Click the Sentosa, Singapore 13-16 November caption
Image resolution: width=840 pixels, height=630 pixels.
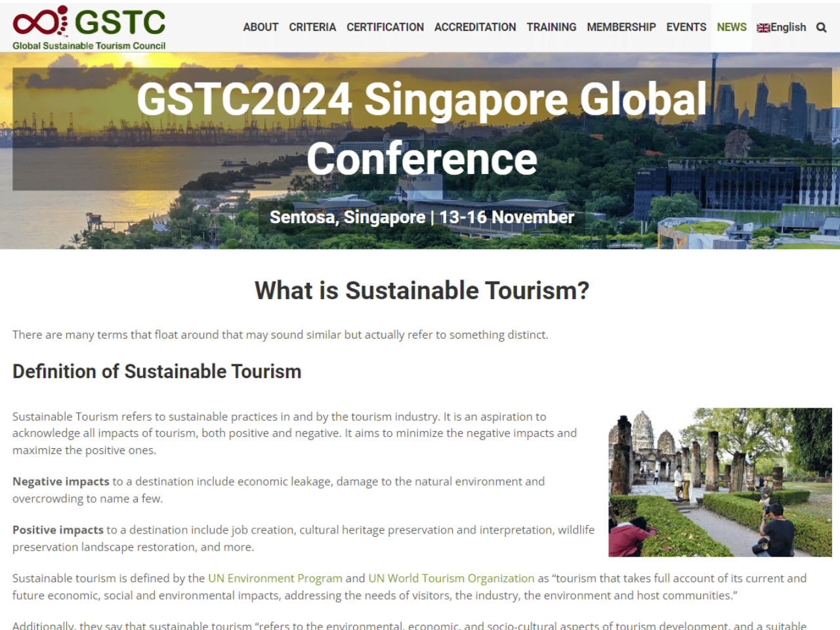tap(422, 217)
